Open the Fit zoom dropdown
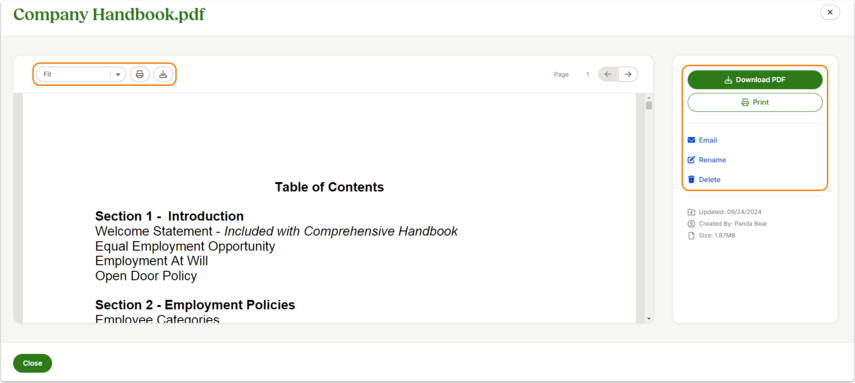Image resolution: width=855 pixels, height=383 pixels. pos(81,74)
